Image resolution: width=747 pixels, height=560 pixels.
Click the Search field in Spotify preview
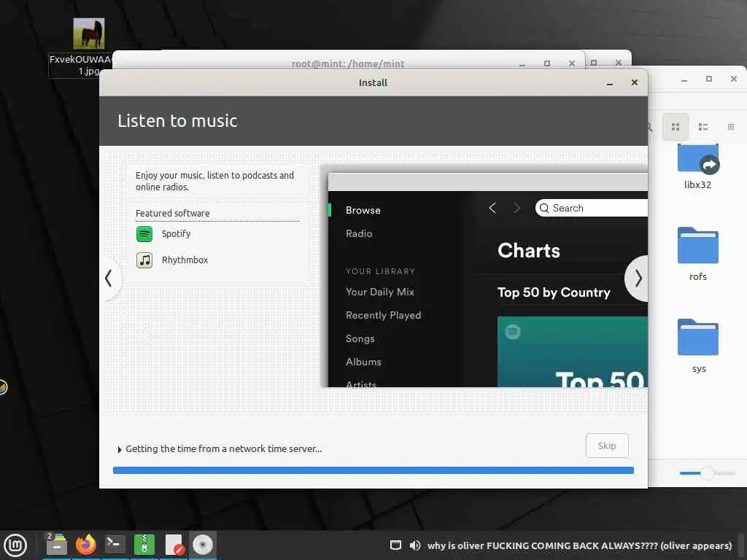(x=591, y=208)
